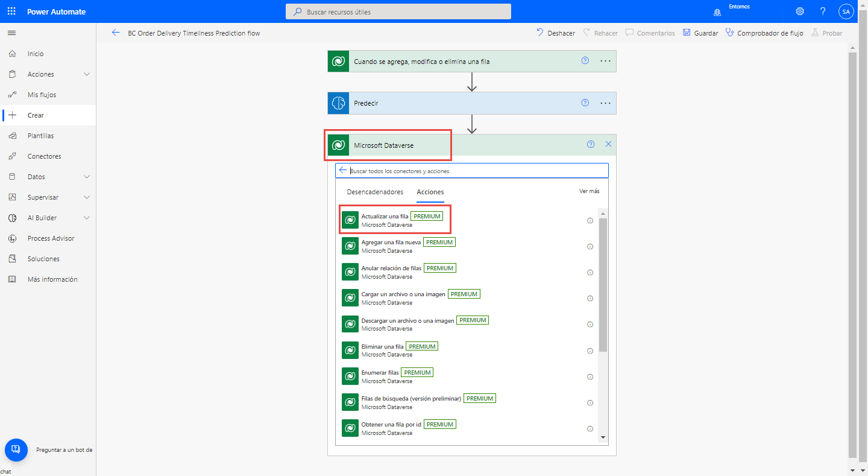Return to connector list with back arrow
Image resolution: width=868 pixels, height=476 pixels.
[343, 171]
